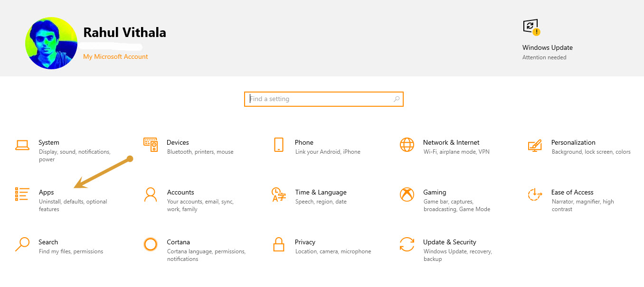644x287 pixels.
Task: Click the Phone category title
Action: tap(304, 142)
